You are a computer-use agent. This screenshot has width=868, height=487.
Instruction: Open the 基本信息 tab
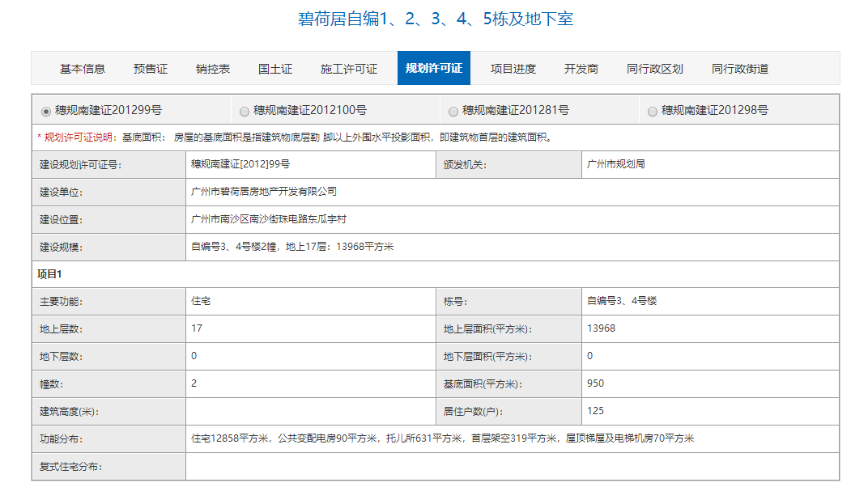[83, 69]
